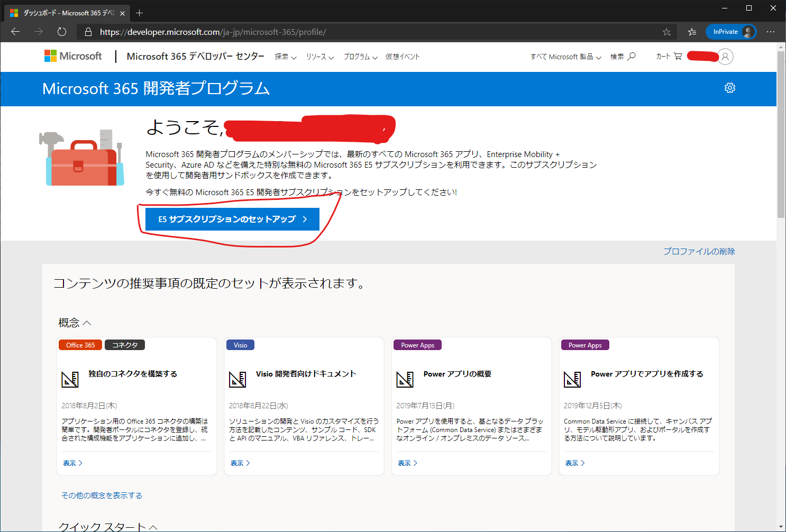Viewport: 786px width, 532px height.
Task: Open the settings gear icon
Action: 730,88
